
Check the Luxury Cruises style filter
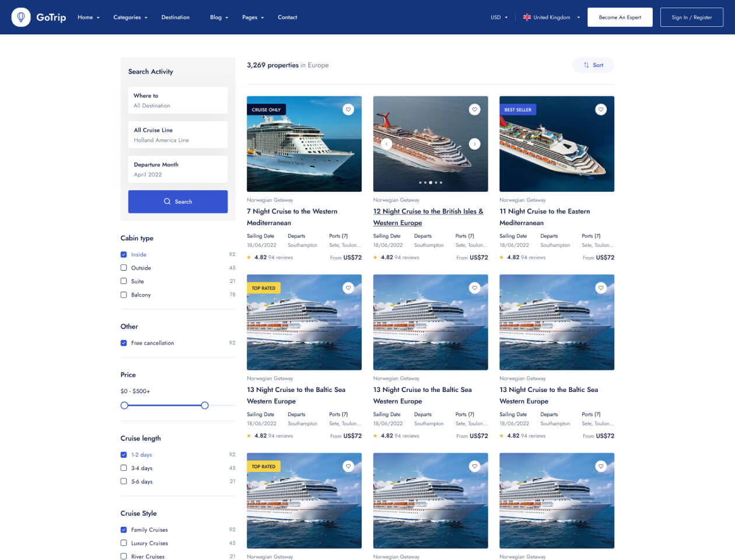pos(124,543)
